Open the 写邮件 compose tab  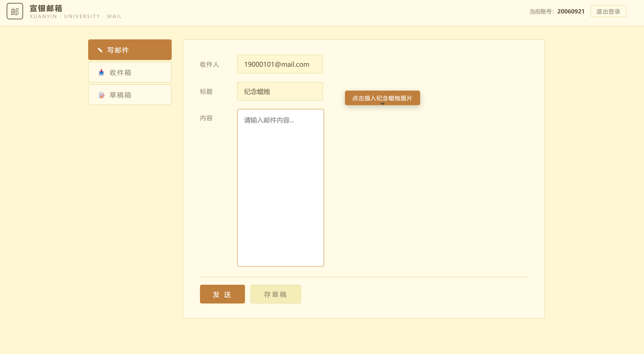click(130, 50)
